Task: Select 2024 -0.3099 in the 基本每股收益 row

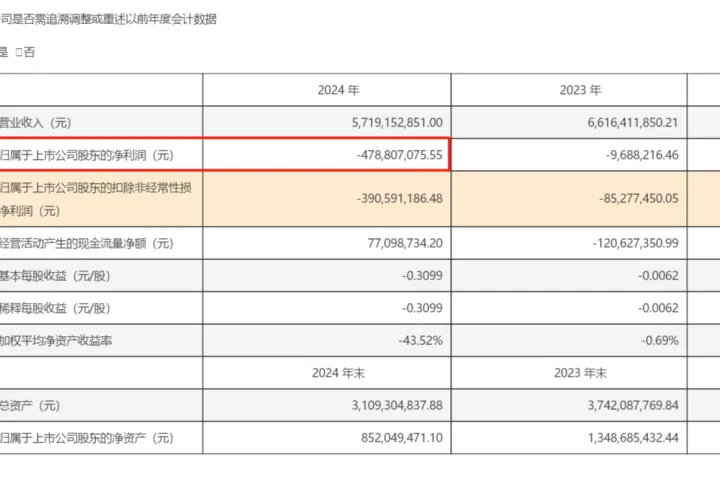Action: 422,276
